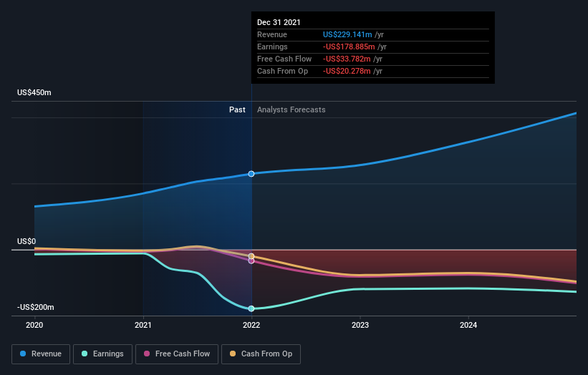Image resolution: width=588 pixels, height=375 pixels.
Task: Click the Past section label
Action: point(237,109)
